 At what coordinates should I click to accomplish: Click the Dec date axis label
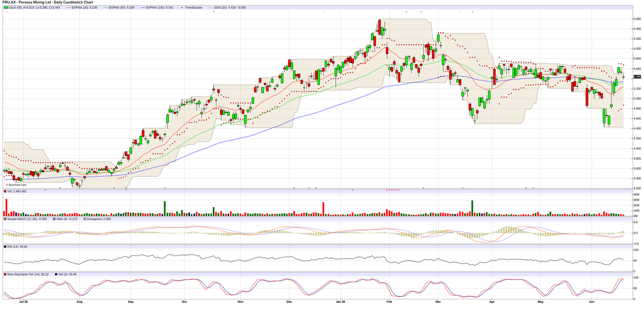tap(289, 302)
